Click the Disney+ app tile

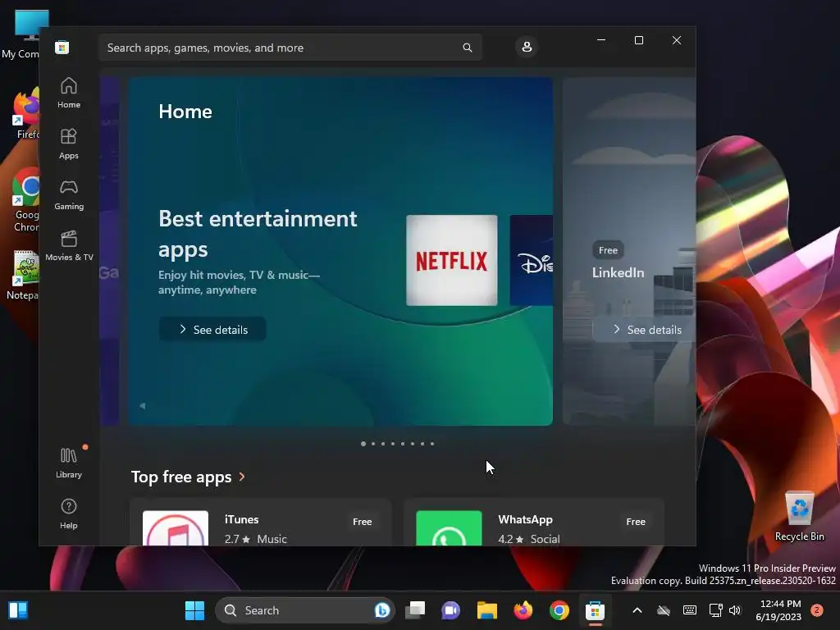pyautogui.click(x=532, y=260)
